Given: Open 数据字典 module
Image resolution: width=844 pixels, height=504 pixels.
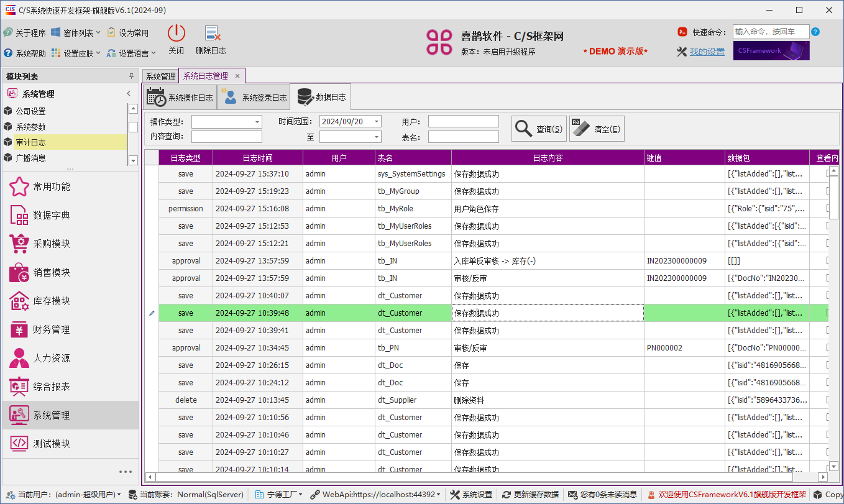Looking at the screenshot, I should [71, 215].
